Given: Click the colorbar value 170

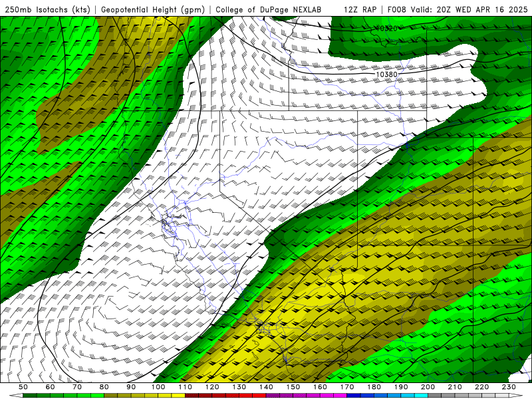Looking at the screenshot, I should click(x=346, y=387).
